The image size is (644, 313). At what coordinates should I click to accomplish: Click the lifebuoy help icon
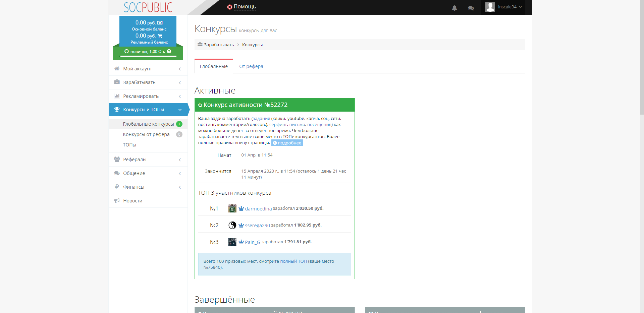[x=230, y=7]
